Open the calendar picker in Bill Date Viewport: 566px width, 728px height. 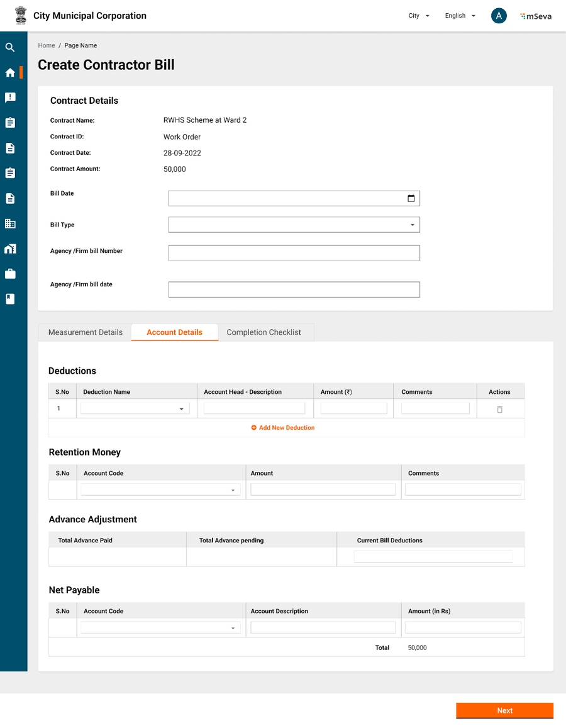[411, 198]
